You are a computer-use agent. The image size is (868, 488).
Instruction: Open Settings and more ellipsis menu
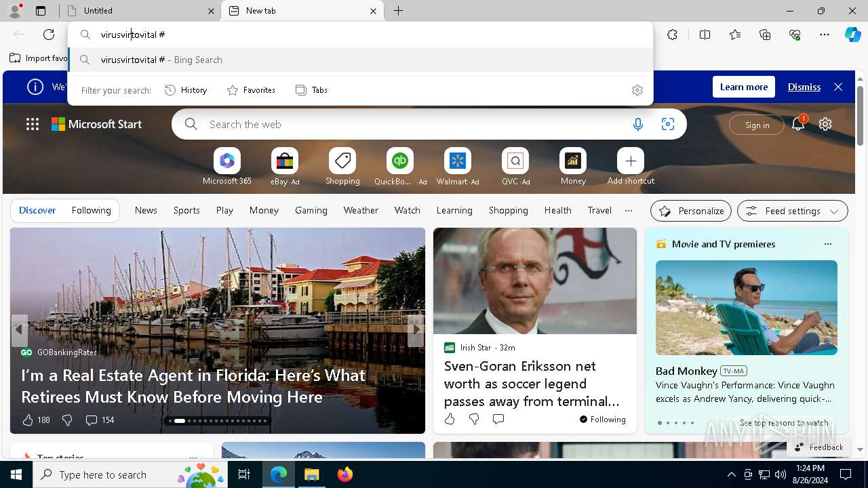(825, 35)
